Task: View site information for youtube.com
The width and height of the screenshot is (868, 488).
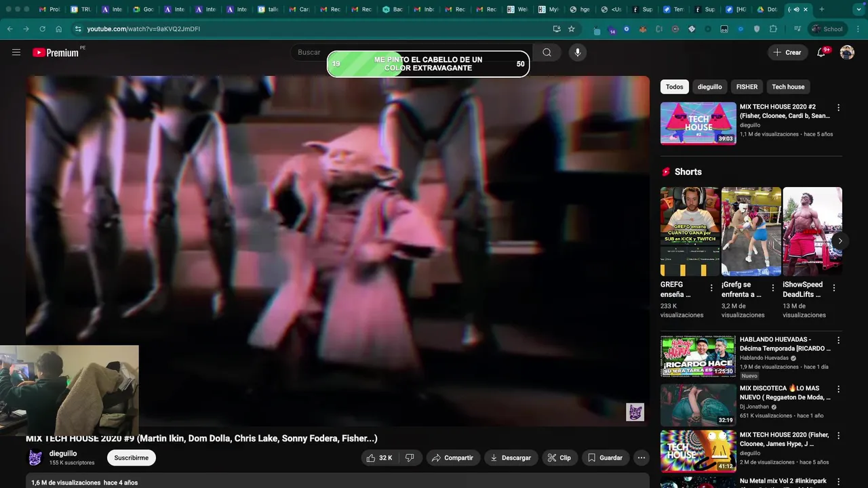Action: click(x=78, y=29)
